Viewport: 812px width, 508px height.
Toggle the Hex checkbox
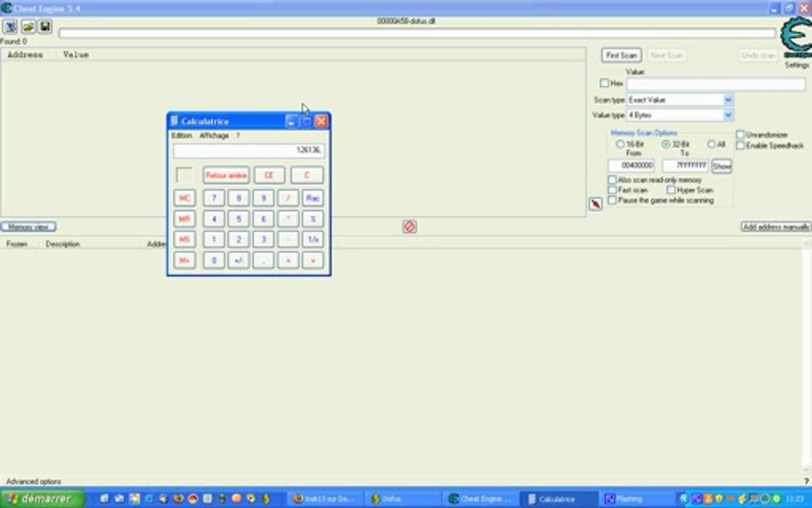point(604,83)
